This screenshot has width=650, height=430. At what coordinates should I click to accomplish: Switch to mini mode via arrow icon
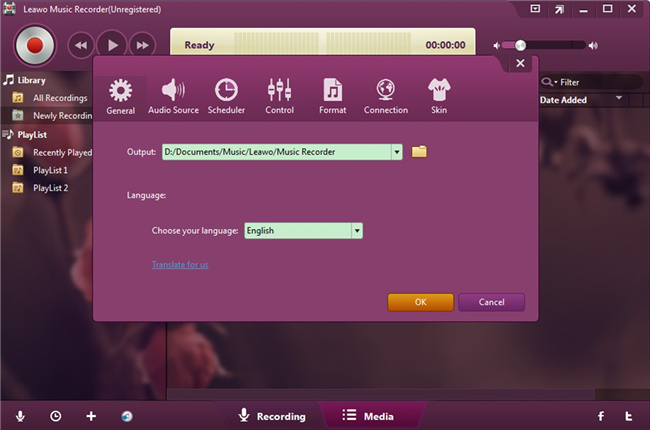[559, 9]
